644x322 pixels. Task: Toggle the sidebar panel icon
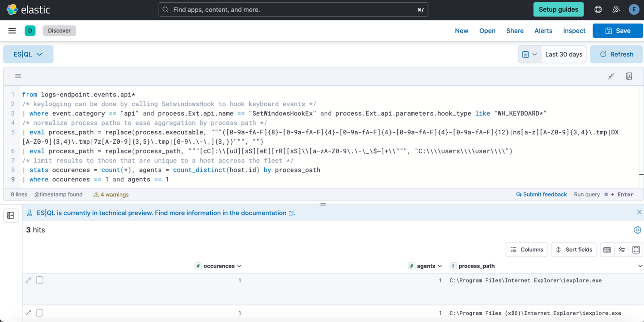tap(11, 216)
